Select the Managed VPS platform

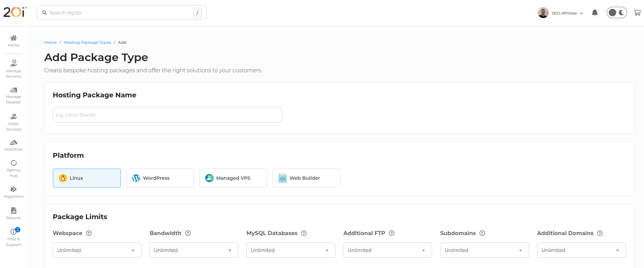tap(233, 178)
